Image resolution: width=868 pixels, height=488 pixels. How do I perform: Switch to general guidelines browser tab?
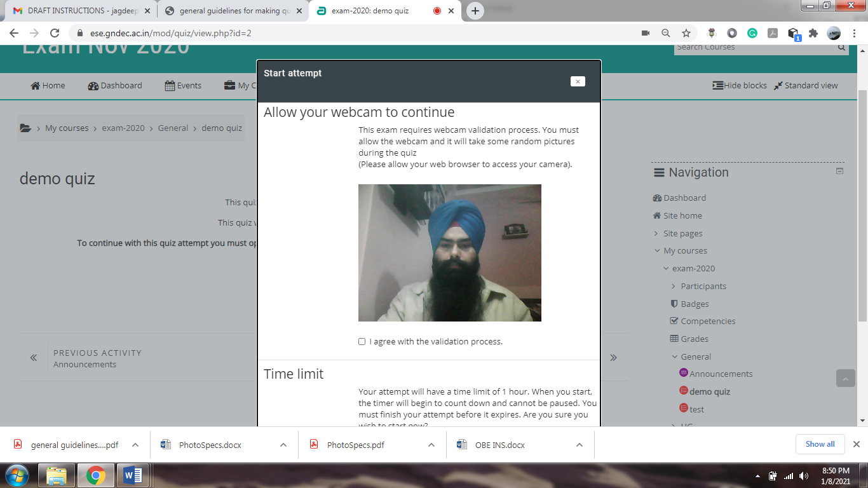tap(234, 11)
